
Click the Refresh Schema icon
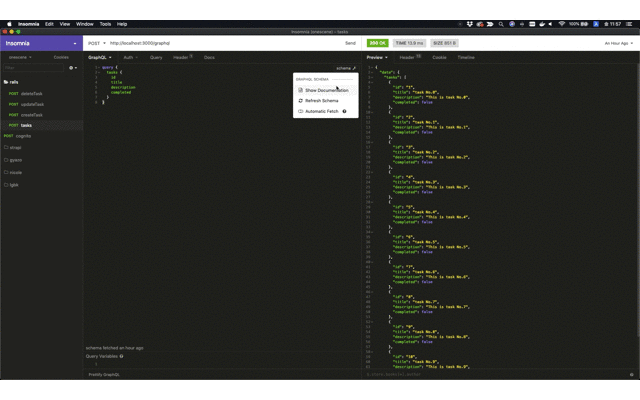coord(300,101)
